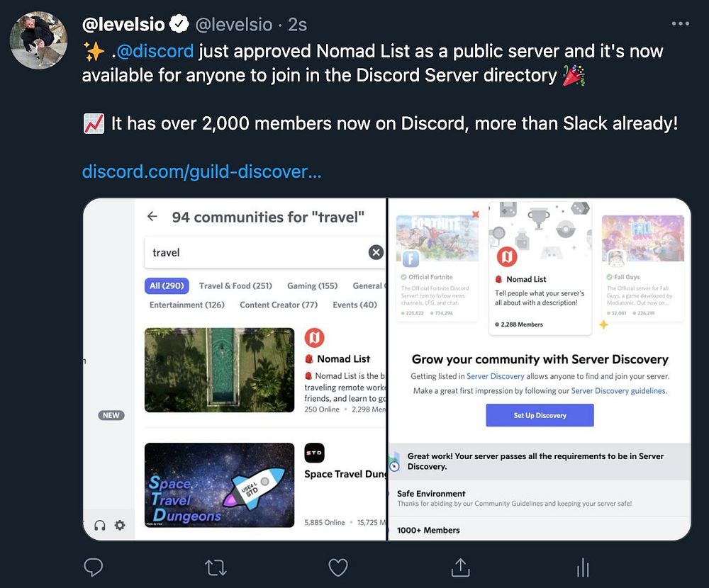Open the Nomad List pool thumbnail
The image size is (709, 588).
219,370
